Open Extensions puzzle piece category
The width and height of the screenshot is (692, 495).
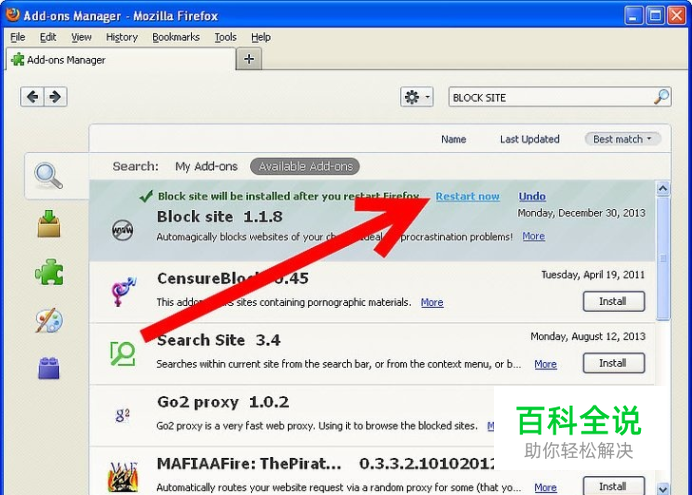[x=49, y=272]
